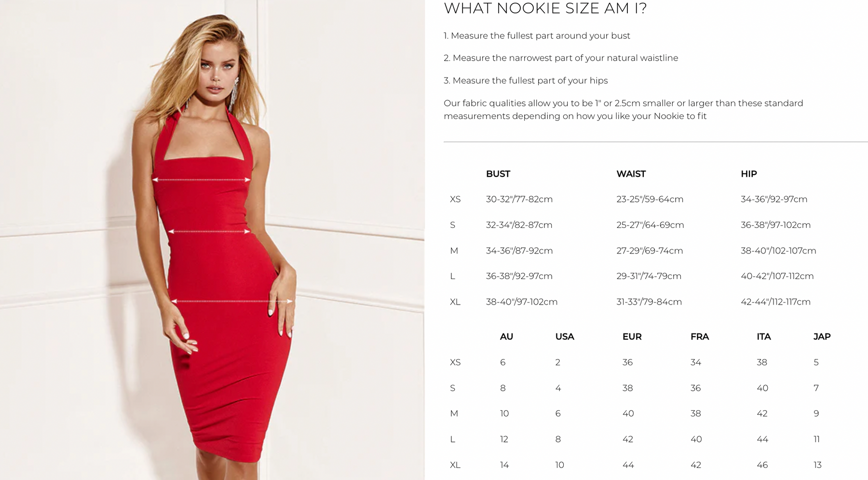The image size is (868, 480).
Task: Click the ITA size 46 for XL
Action: pos(762,465)
